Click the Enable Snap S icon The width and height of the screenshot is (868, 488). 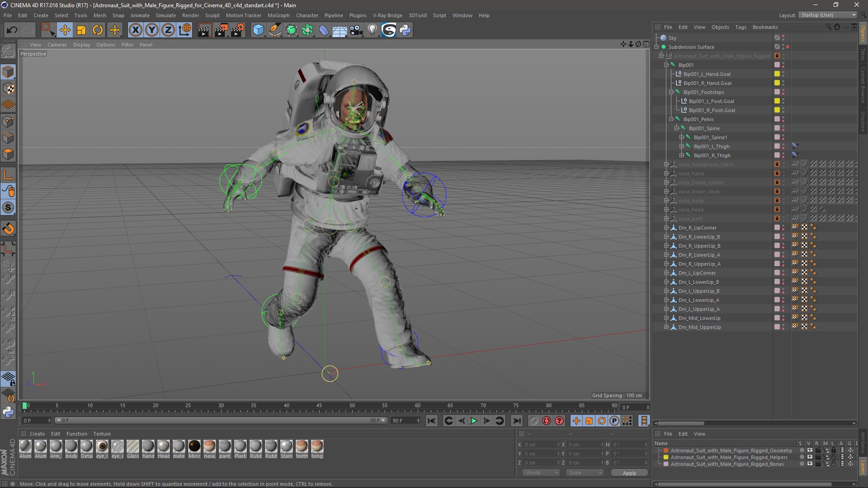pyautogui.click(x=8, y=208)
